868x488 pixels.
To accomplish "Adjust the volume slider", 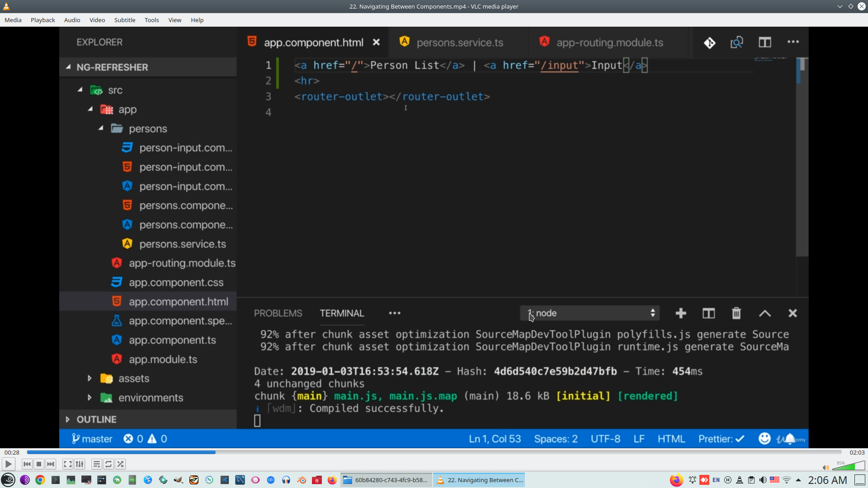I will [x=848, y=466].
